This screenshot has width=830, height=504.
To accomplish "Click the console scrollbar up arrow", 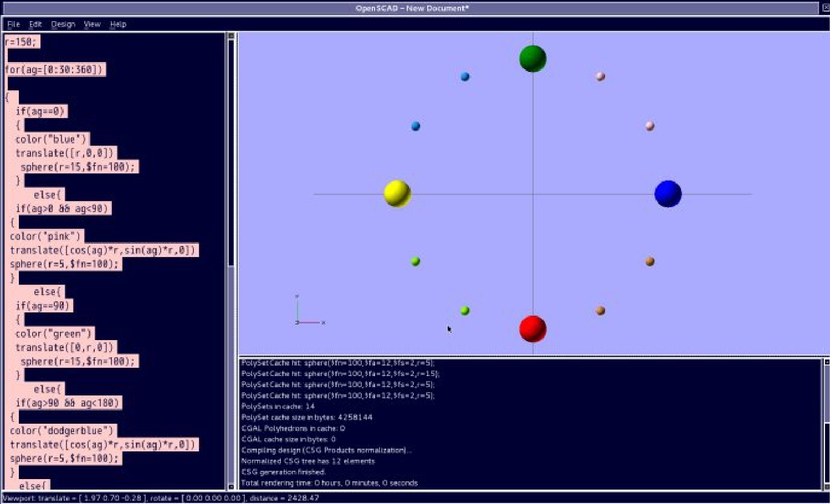I will pyautogui.click(x=826, y=362).
